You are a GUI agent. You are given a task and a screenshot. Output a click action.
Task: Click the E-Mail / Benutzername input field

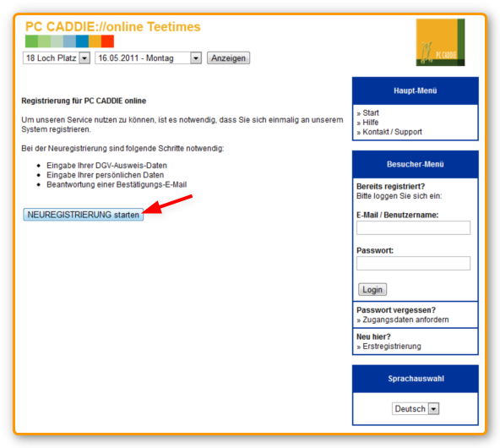tap(413, 228)
